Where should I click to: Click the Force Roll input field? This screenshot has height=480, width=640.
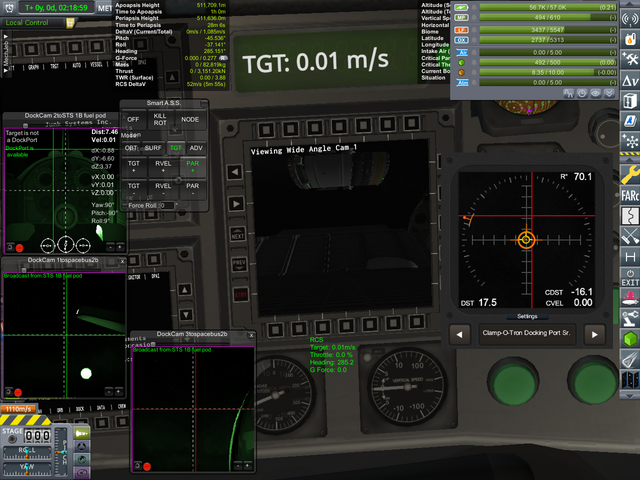[169, 205]
